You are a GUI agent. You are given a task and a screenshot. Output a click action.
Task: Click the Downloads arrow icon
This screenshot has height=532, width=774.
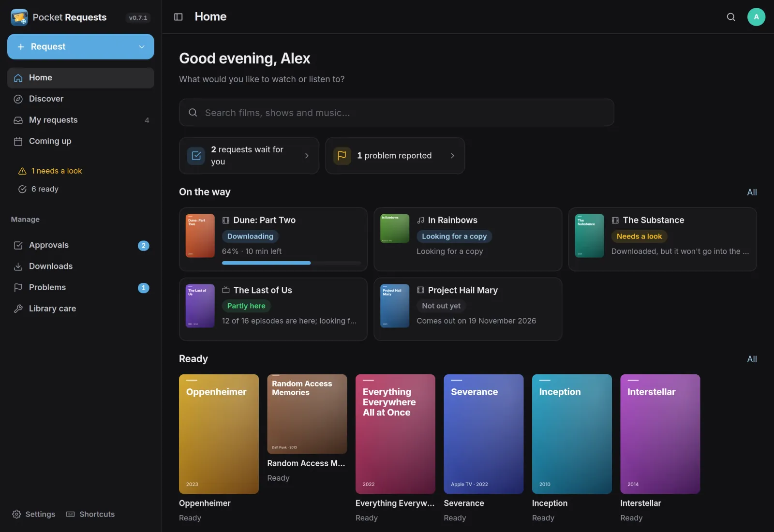[x=18, y=266]
